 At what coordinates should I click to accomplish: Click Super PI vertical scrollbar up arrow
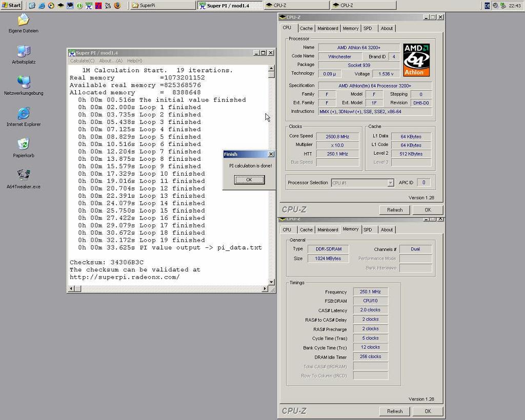coord(272,68)
